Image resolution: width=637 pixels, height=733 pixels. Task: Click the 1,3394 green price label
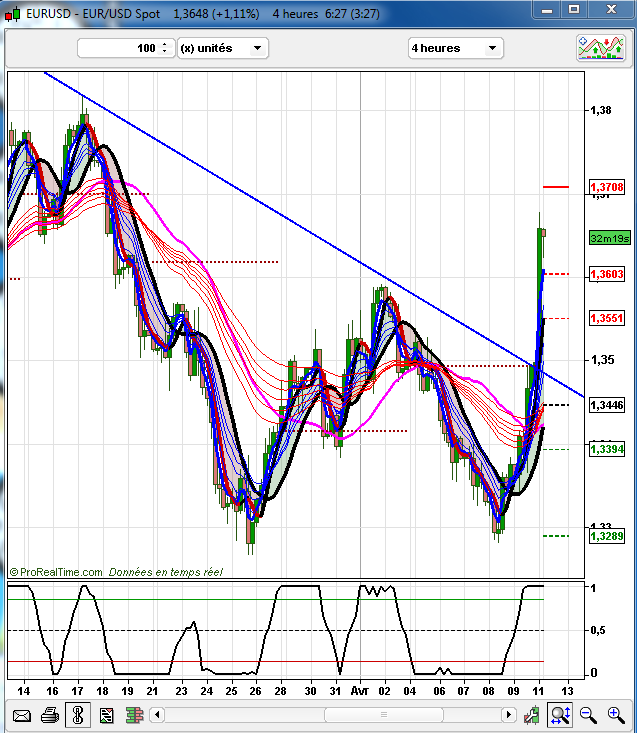[607, 449]
